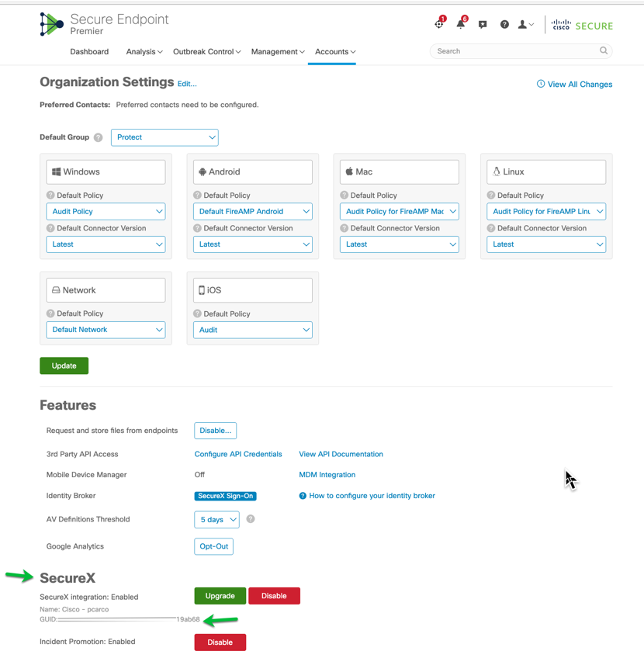The width and height of the screenshot is (644, 658).
Task: Click the iOS card header field
Action: pos(253,290)
